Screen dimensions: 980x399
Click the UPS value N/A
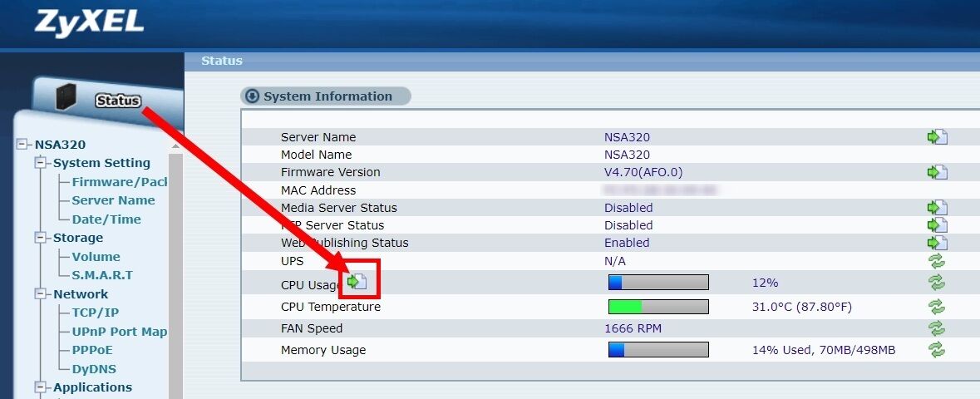[614, 261]
